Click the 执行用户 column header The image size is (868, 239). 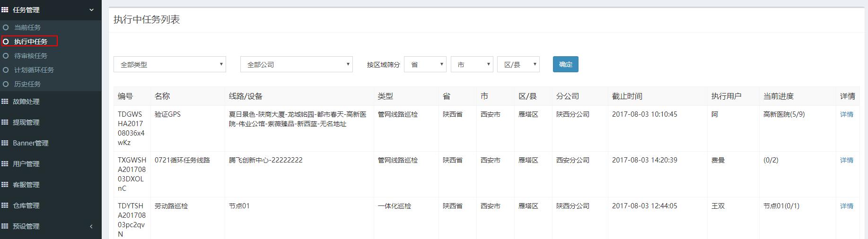click(x=727, y=96)
